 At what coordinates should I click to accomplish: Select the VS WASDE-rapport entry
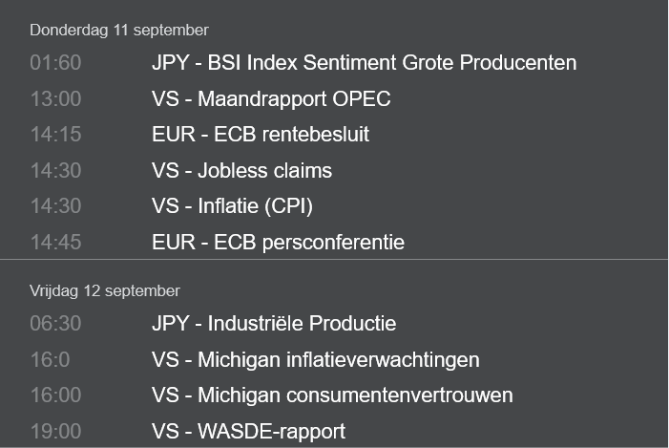coord(248,431)
